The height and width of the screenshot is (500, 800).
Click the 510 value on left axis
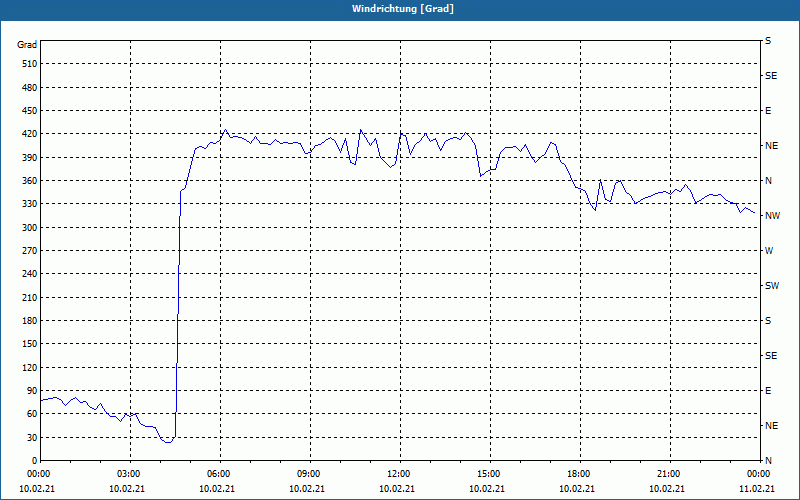[x=30, y=64]
